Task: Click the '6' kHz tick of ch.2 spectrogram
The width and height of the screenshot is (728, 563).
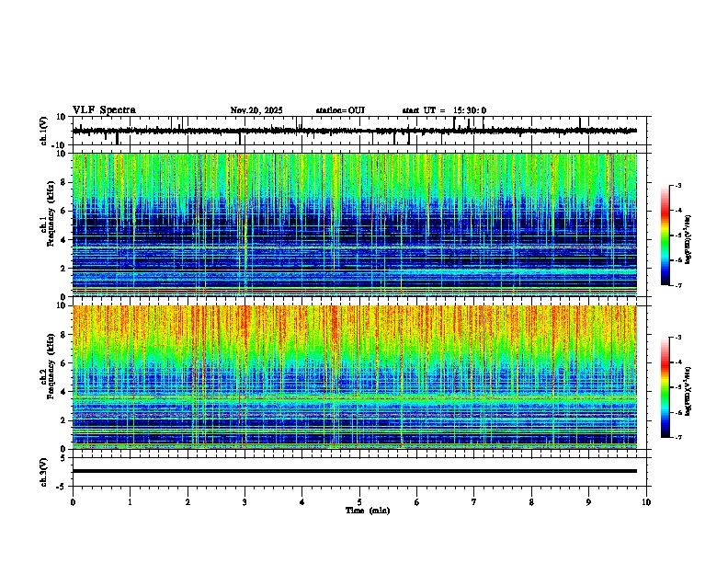Action: pos(64,362)
